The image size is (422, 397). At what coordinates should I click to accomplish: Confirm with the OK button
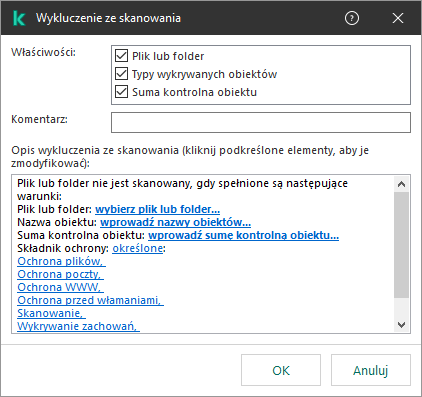pyautogui.click(x=281, y=370)
